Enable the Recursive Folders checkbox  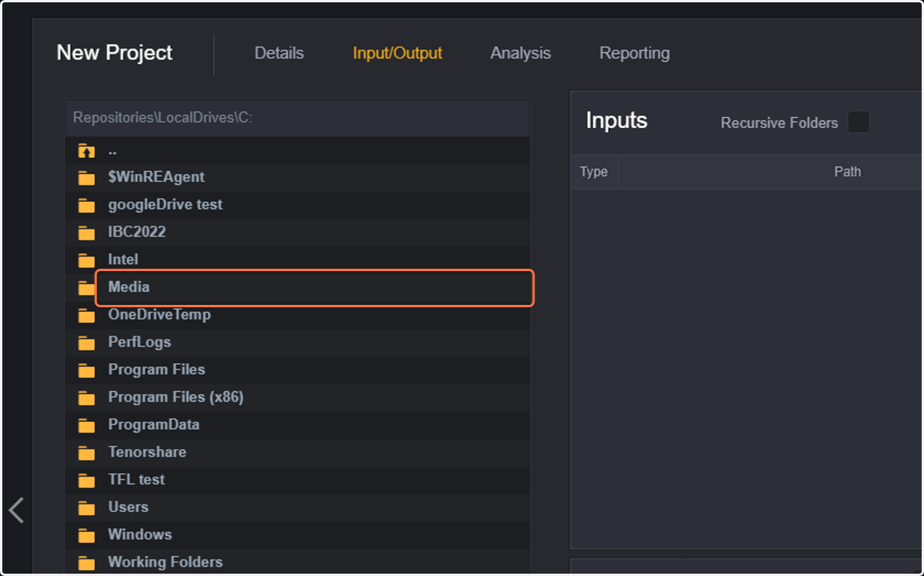point(859,122)
